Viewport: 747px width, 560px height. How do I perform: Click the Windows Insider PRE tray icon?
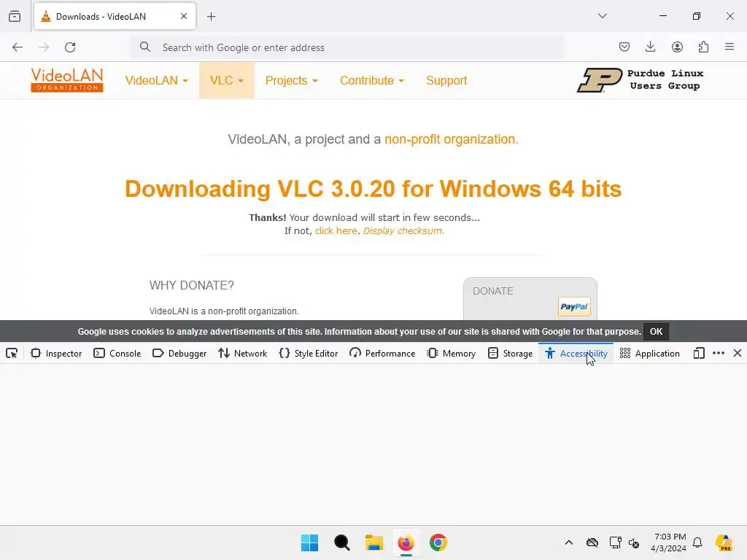coord(724,542)
